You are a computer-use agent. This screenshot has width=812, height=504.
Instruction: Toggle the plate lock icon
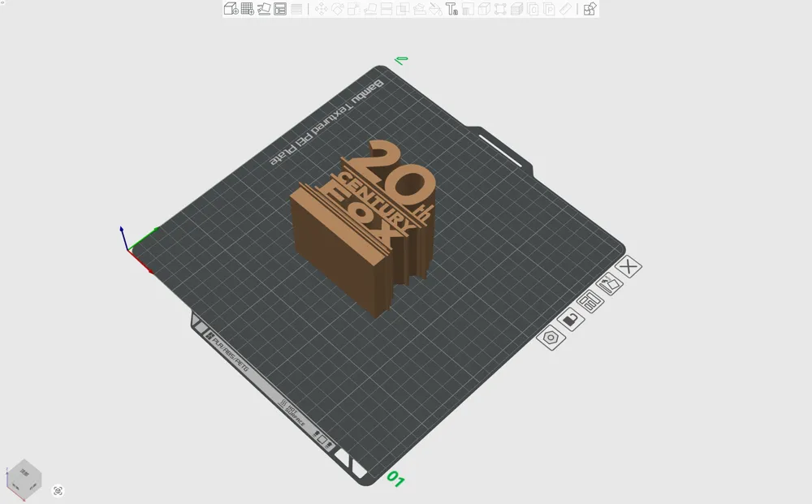[571, 319]
